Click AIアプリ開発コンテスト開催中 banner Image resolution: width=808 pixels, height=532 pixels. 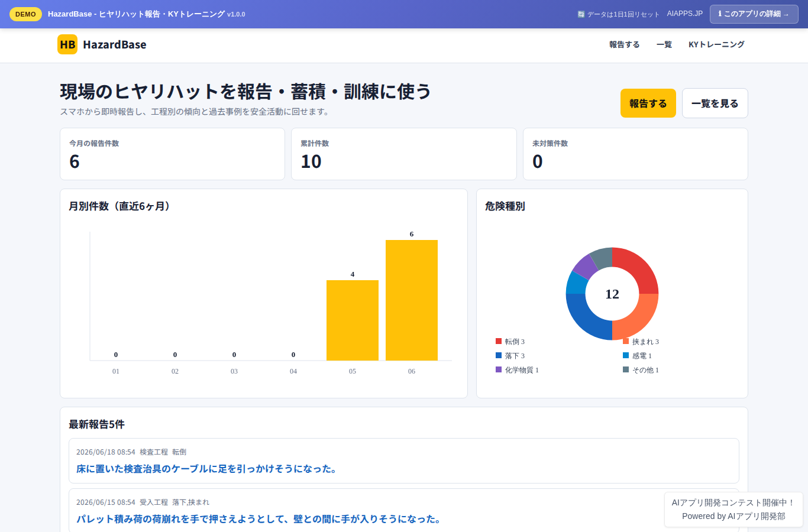[733, 502]
